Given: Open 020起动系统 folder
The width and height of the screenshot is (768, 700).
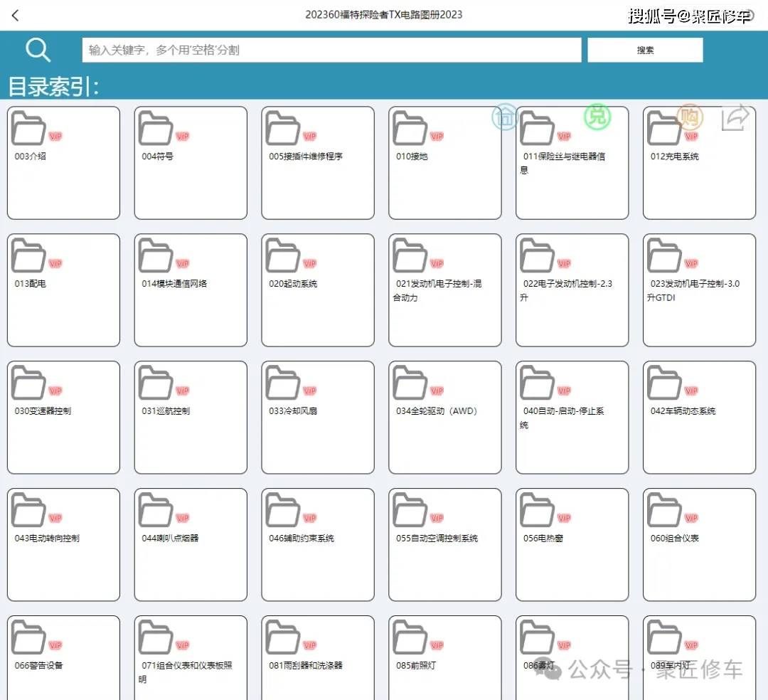Looking at the screenshot, I should click(318, 290).
